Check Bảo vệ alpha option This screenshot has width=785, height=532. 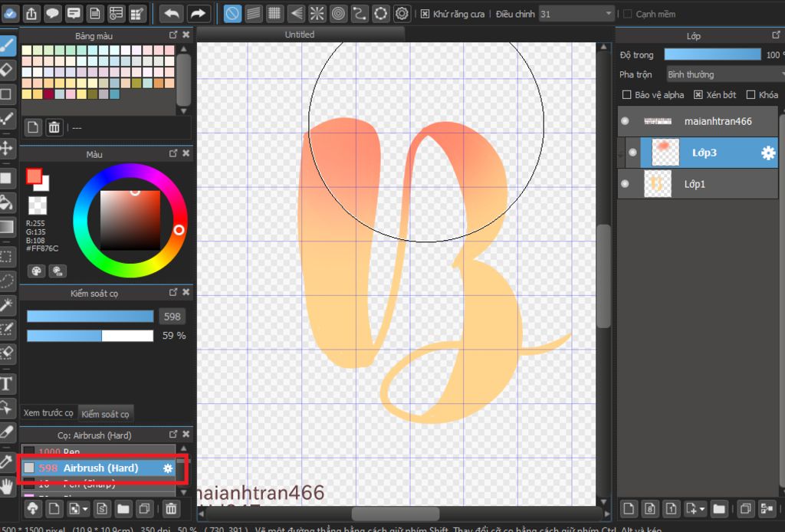point(626,94)
